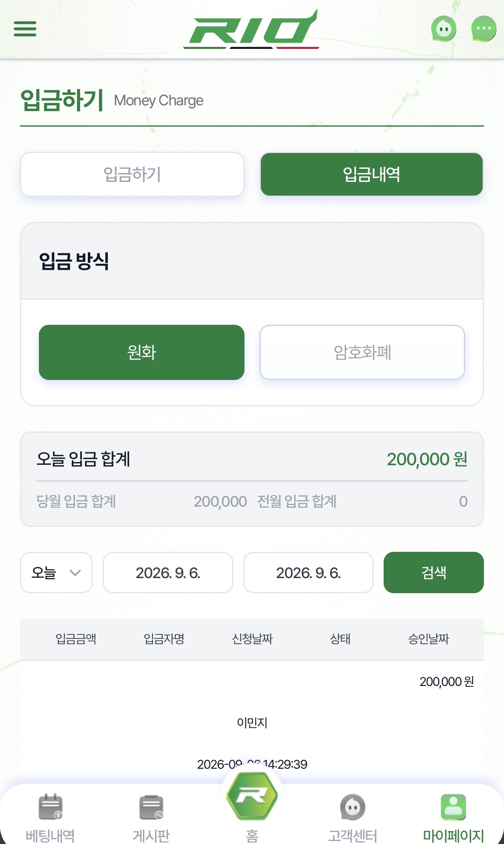
Task: Open 마이페이지 profile icon
Action: [453, 807]
